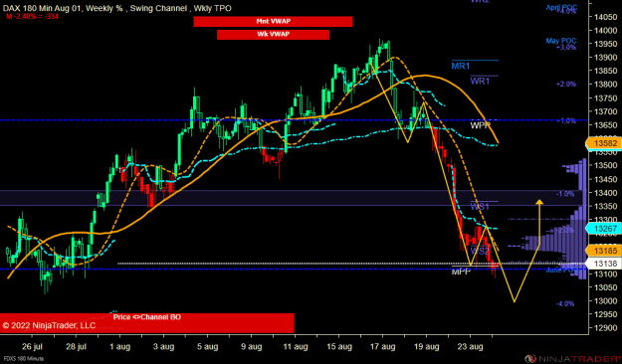
Task: Click the 13400 price axis value
Action: 606,193
